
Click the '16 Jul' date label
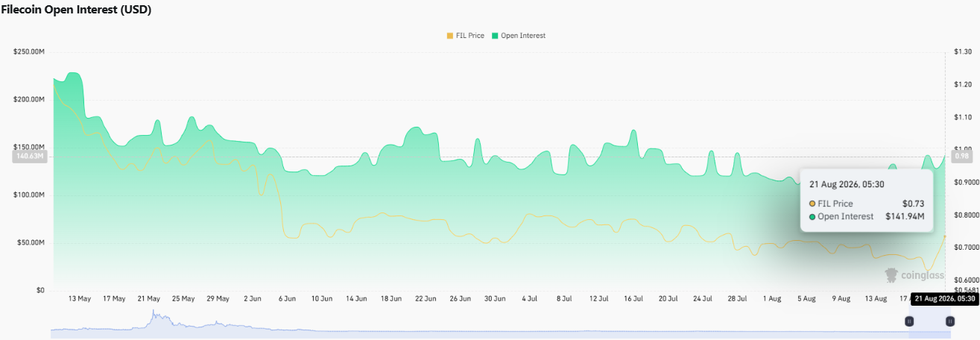click(633, 298)
